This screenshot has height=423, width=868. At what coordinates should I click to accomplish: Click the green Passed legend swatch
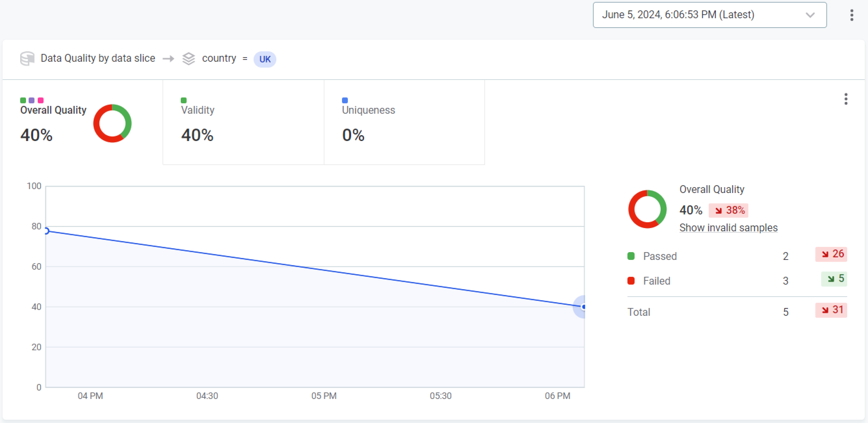point(631,256)
